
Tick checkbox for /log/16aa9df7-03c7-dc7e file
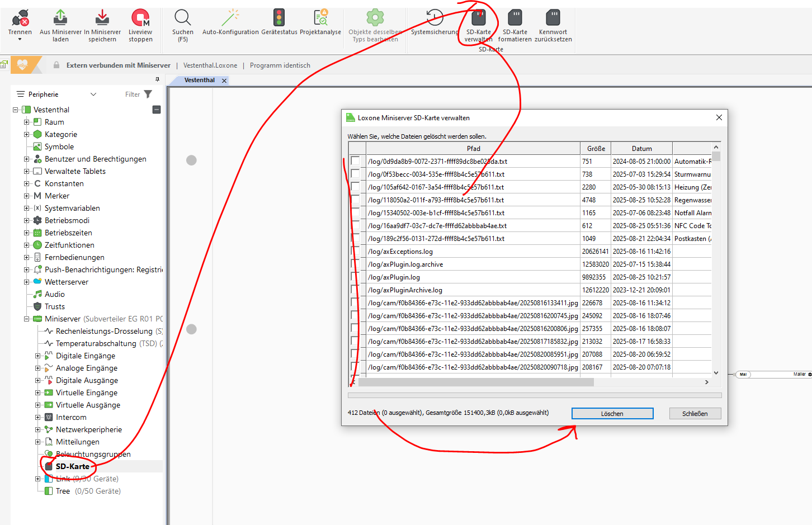tap(355, 225)
